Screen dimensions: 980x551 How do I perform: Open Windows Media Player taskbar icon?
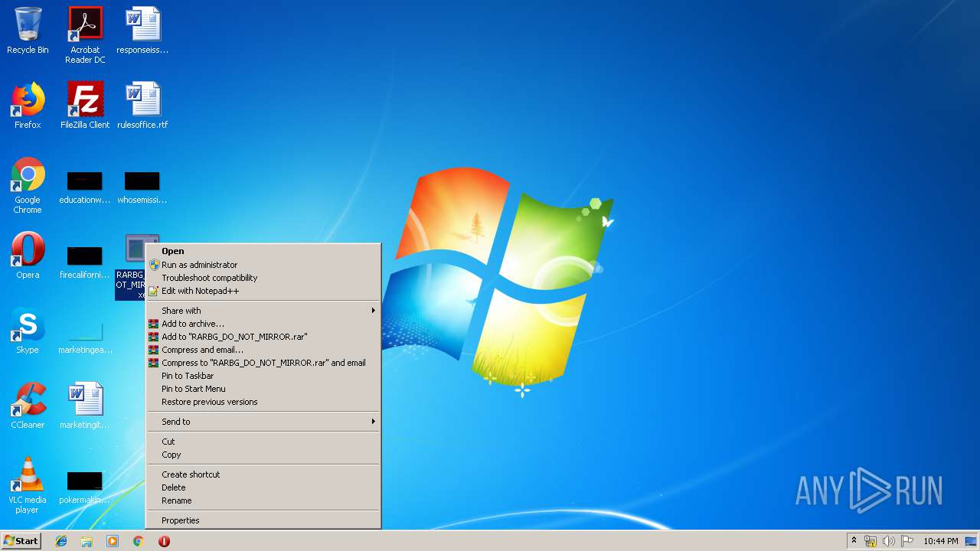point(113,541)
